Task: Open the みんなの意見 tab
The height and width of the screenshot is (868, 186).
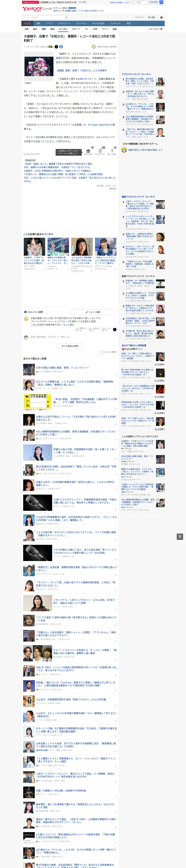Action: (x=98, y=24)
